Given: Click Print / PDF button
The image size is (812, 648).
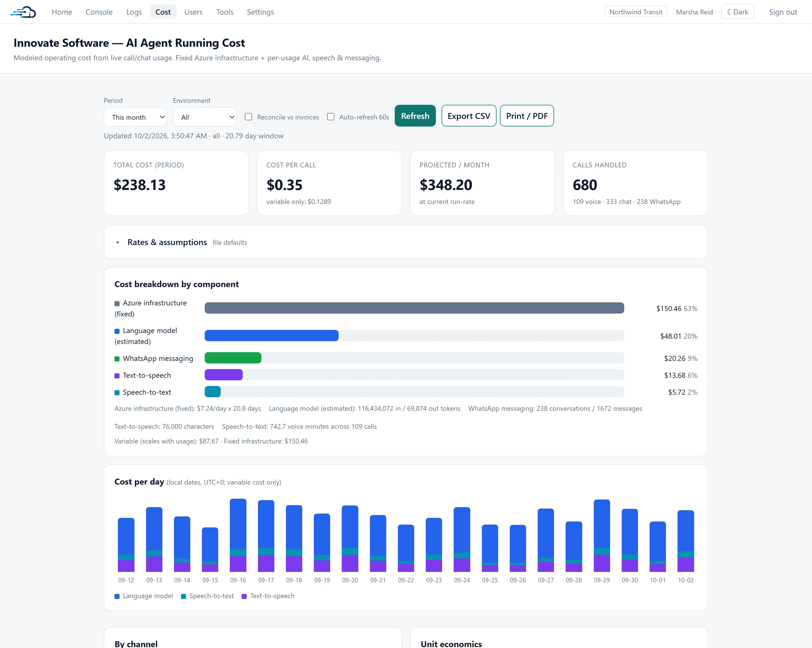Looking at the screenshot, I should 527,116.
